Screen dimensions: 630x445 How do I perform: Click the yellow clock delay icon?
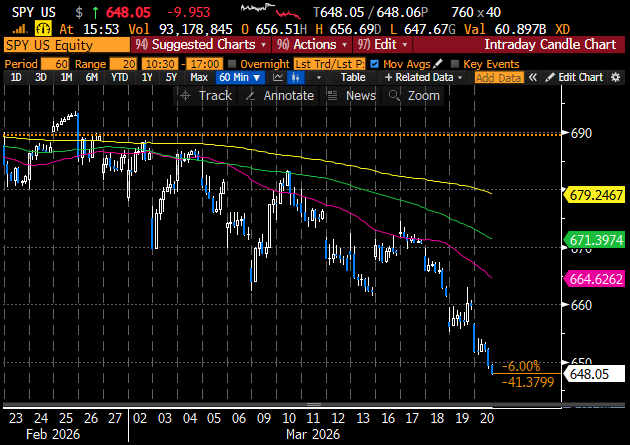43,29
